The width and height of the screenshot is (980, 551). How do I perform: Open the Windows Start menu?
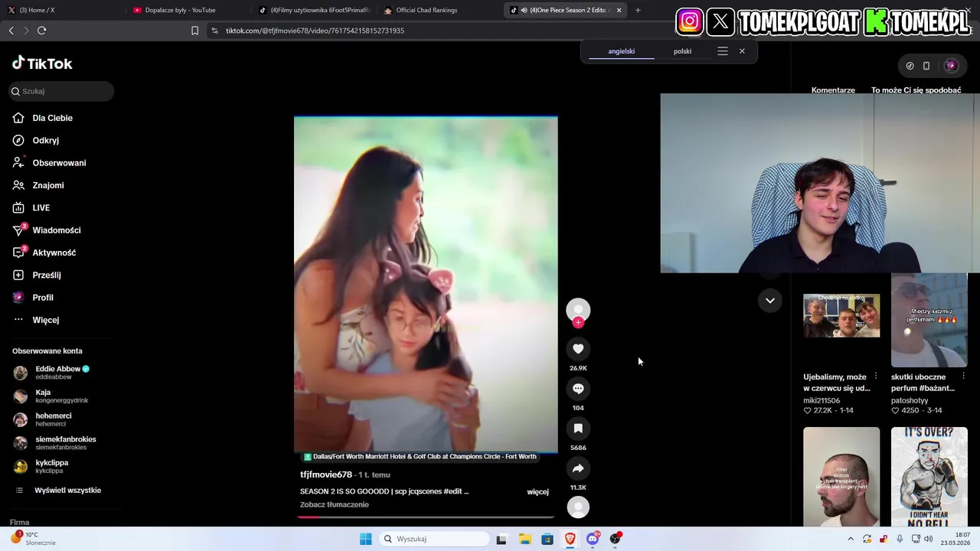(x=366, y=539)
